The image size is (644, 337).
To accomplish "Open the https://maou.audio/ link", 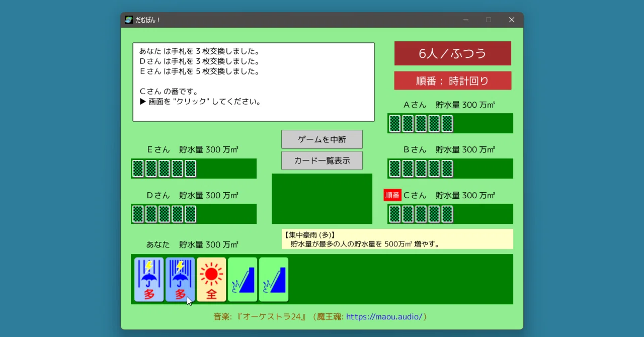I will (x=384, y=317).
